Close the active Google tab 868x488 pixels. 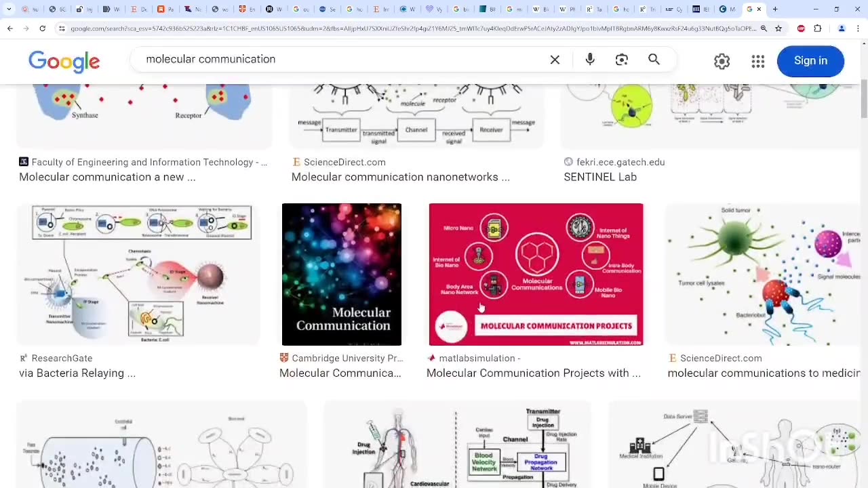pos(759,9)
